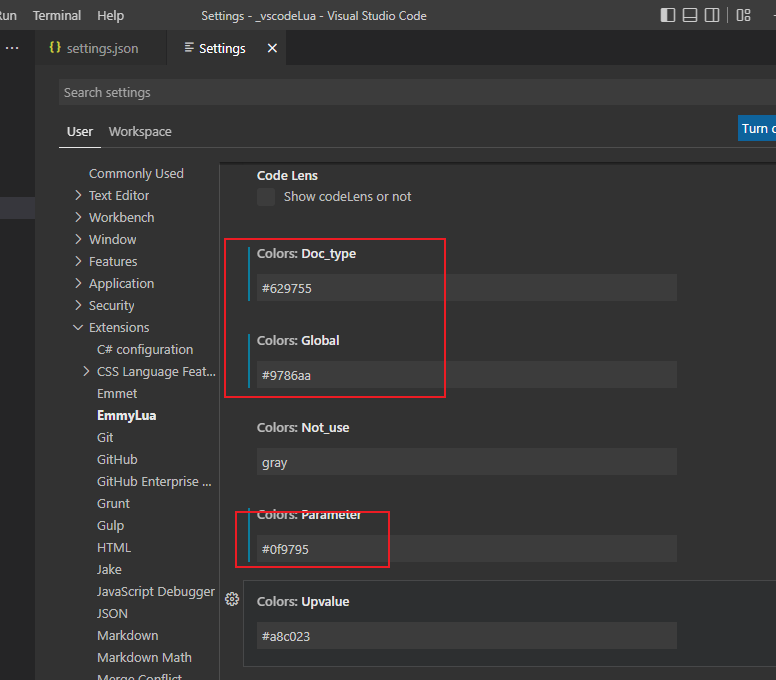Switch to the Workspace settings tab
776x680 pixels.
[x=140, y=132]
